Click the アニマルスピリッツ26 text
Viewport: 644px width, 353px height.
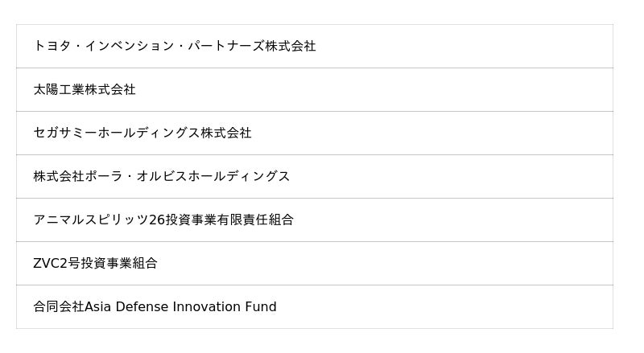(99, 220)
